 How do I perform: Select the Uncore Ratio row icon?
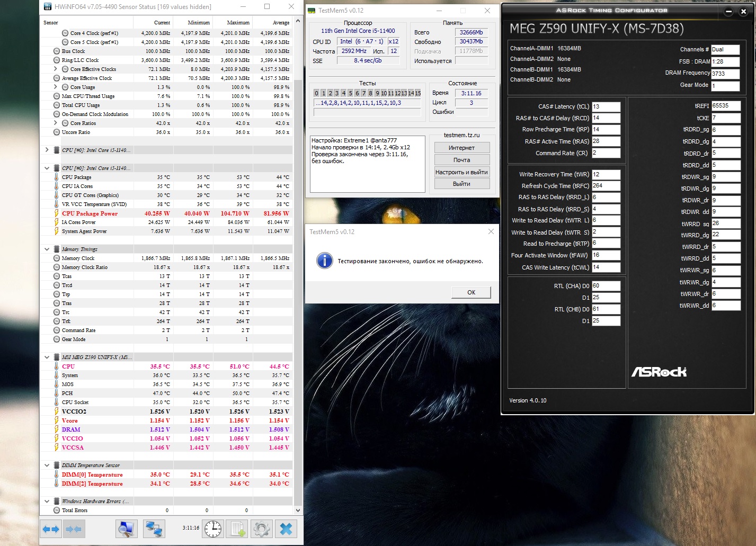[x=57, y=132]
